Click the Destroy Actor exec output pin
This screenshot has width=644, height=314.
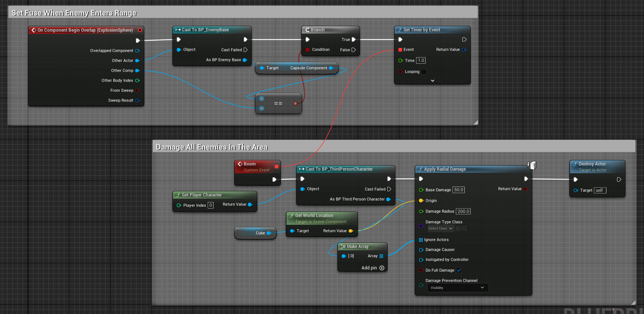coord(619,179)
